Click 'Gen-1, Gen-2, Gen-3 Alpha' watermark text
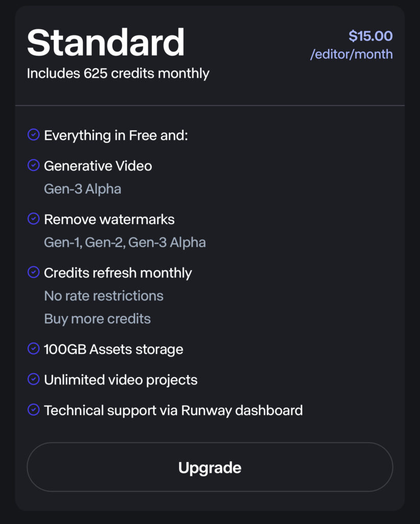Image resolution: width=420 pixels, height=524 pixels. click(x=125, y=242)
